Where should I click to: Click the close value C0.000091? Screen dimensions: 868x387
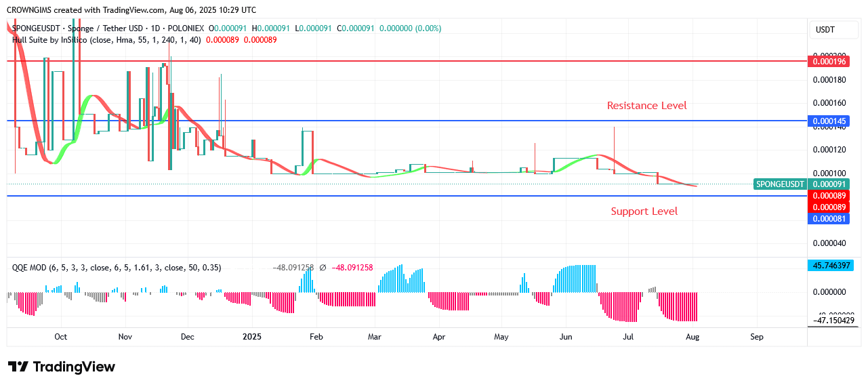click(356, 28)
